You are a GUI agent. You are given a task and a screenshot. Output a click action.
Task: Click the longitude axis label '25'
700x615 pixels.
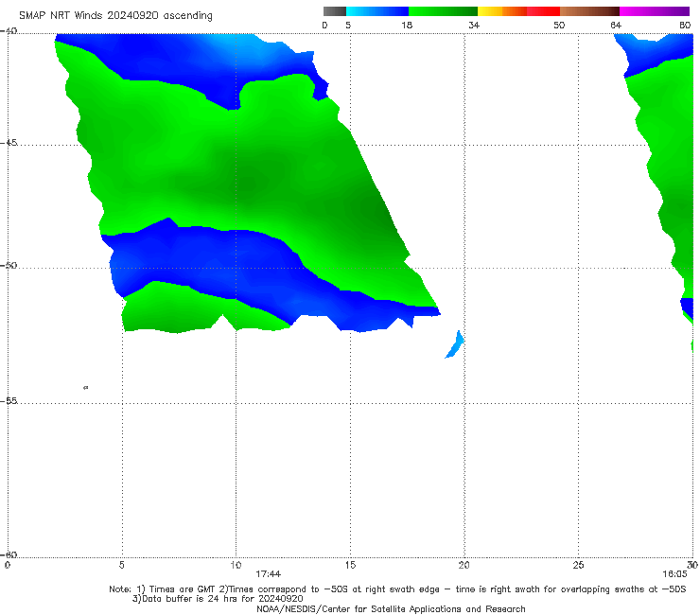(x=578, y=565)
